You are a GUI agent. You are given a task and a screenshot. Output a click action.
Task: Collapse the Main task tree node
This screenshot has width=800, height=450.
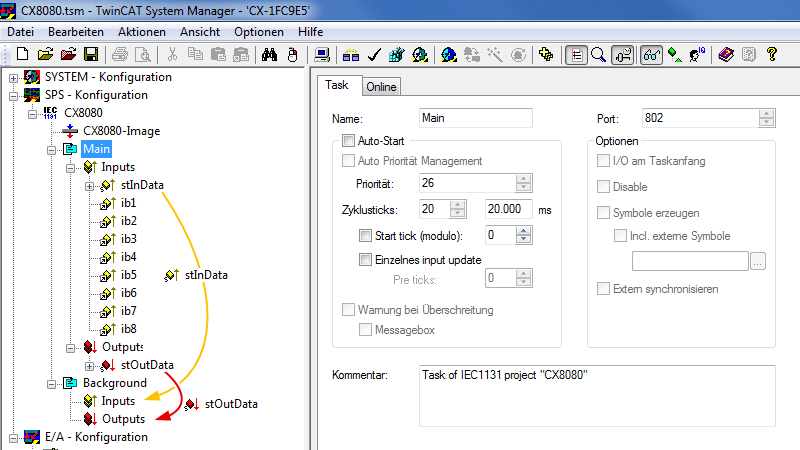pyautogui.click(x=52, y=150)
